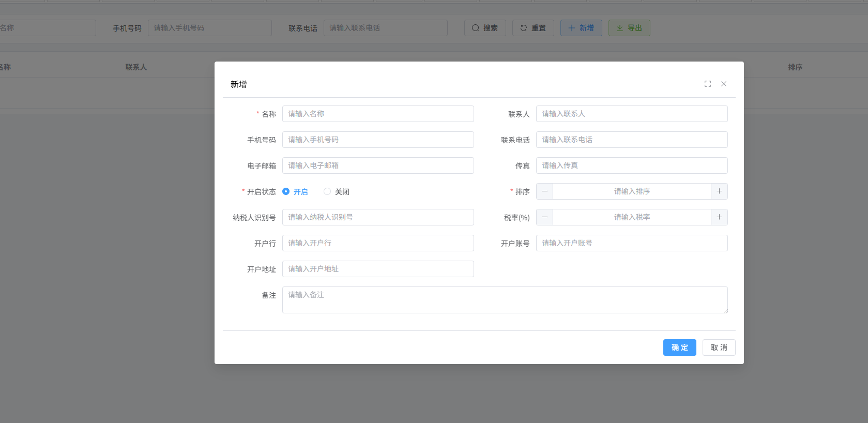Click the 开户账号 input field
The image size is (868, 423).
(632, 243)
